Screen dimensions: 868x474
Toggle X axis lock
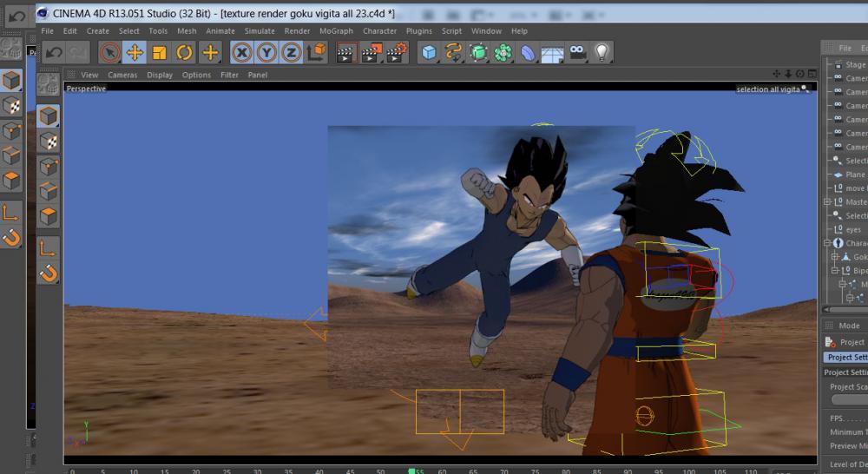click(241, 53)
